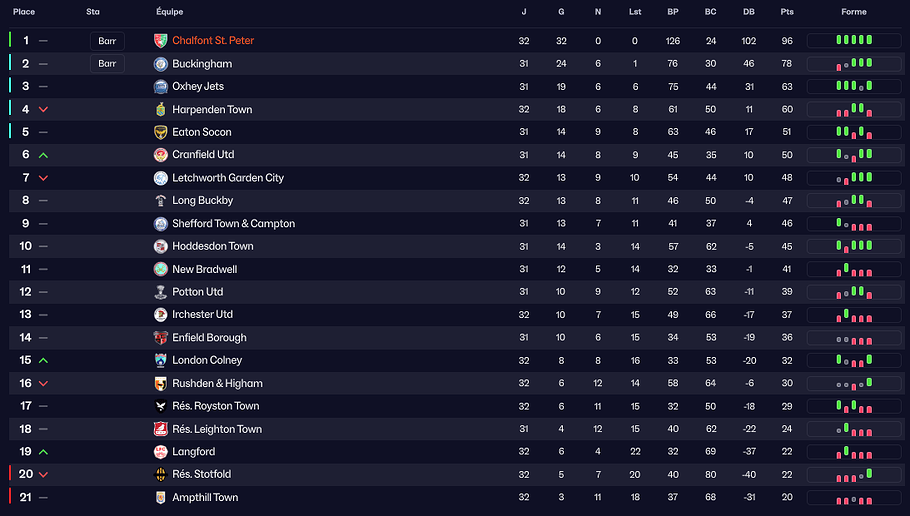Click the Harpenden Town club badge
The width and height of the screenshot is (910, 516).
pos(161,110)
